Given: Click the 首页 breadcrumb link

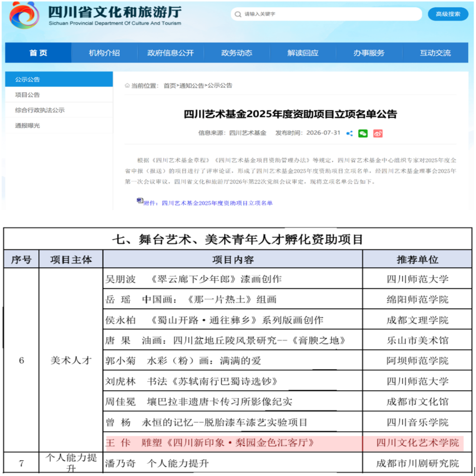Looking at the screenshot, I should click(170, 86).
